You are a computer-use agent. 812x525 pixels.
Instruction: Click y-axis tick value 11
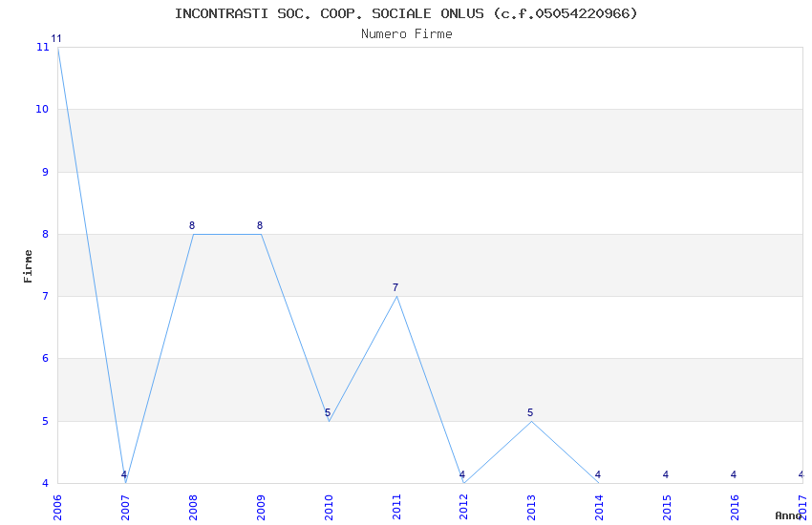(x=42, y=47)
